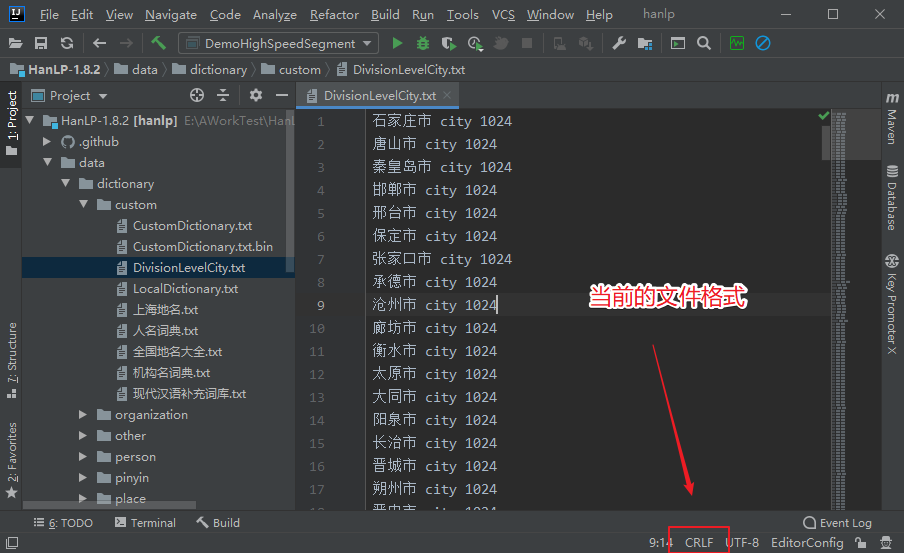Click the Open folder toolbar icon
904x553 pixels.
16,43
